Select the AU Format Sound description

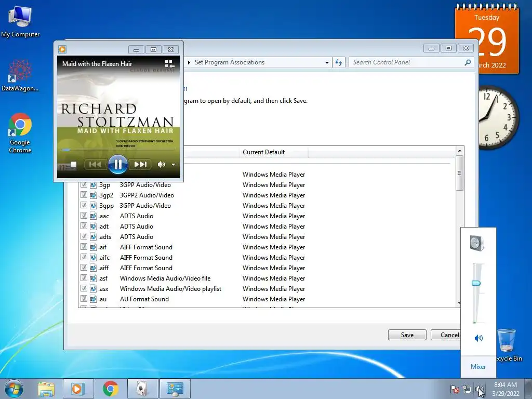tap(144, 299)
